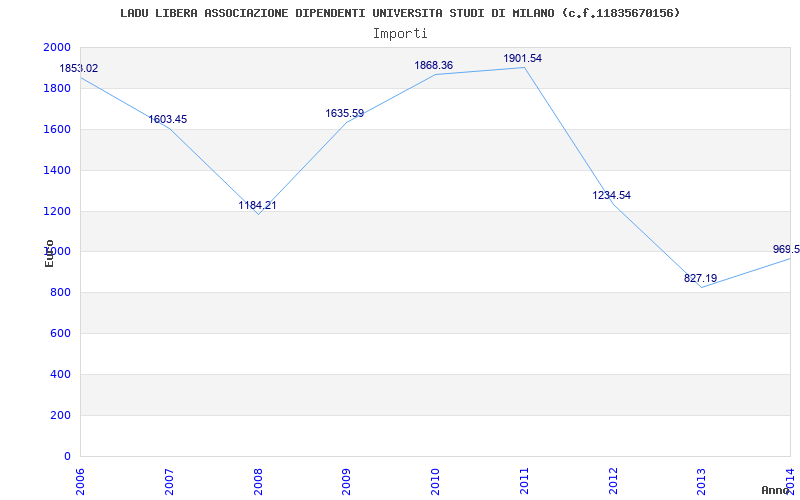Click the 827.19 data label
The height and width of the screenshot is (500, 800).
pyautogui.click(x=701, y=278)
